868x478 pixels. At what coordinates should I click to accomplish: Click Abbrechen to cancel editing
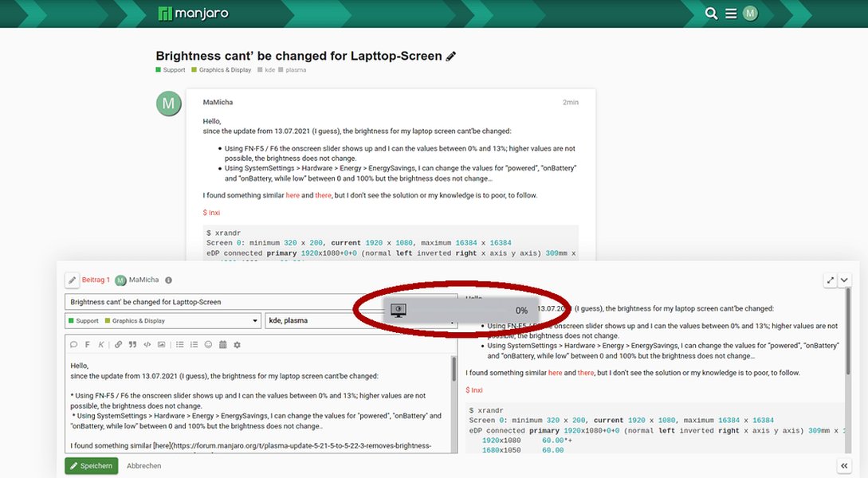pos(144,466)
